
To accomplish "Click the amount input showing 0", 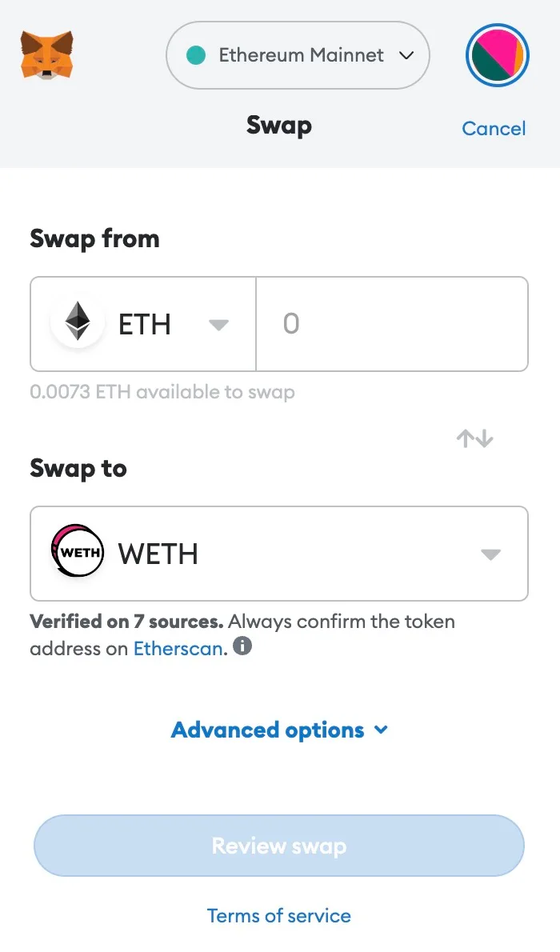I will pos(392,323).
